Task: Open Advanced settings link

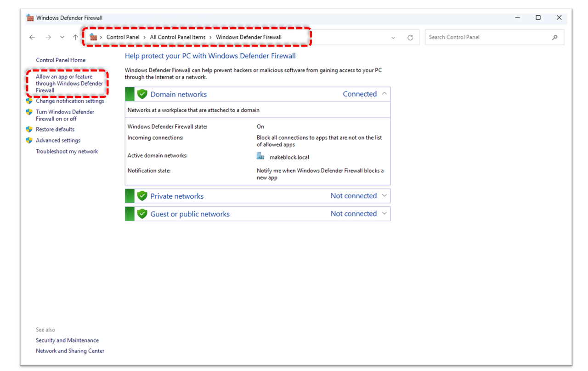Action: [x=58, y=141]
